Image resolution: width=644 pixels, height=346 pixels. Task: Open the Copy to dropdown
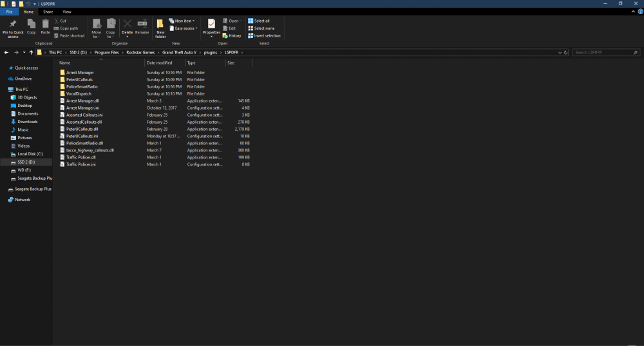[x=111, y=28]
